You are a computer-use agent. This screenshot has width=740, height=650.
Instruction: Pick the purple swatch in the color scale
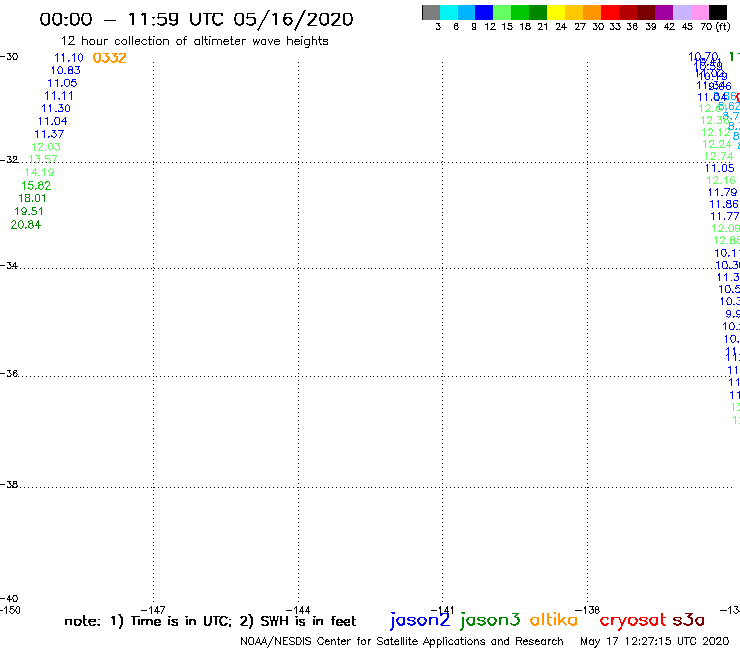tap(664, 12)
